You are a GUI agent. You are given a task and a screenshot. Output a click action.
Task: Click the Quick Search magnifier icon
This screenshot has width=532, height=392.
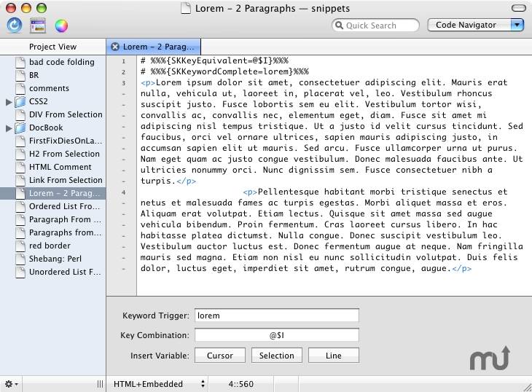coord(339,25)
